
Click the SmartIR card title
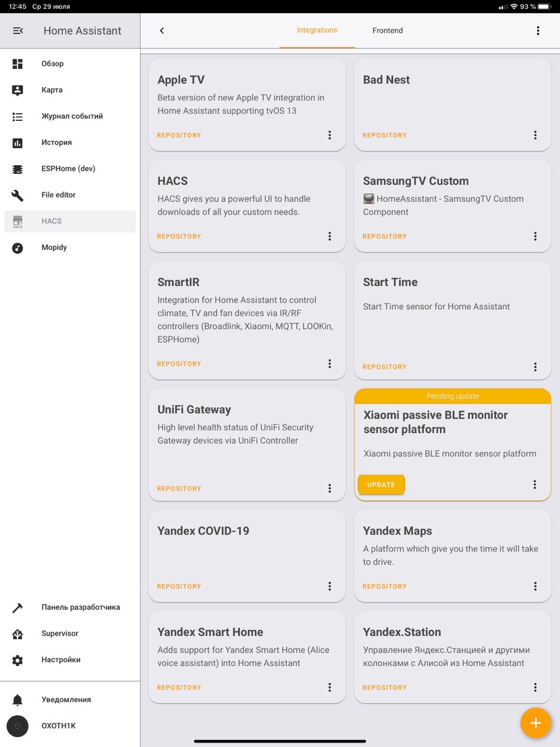point(178,282)
